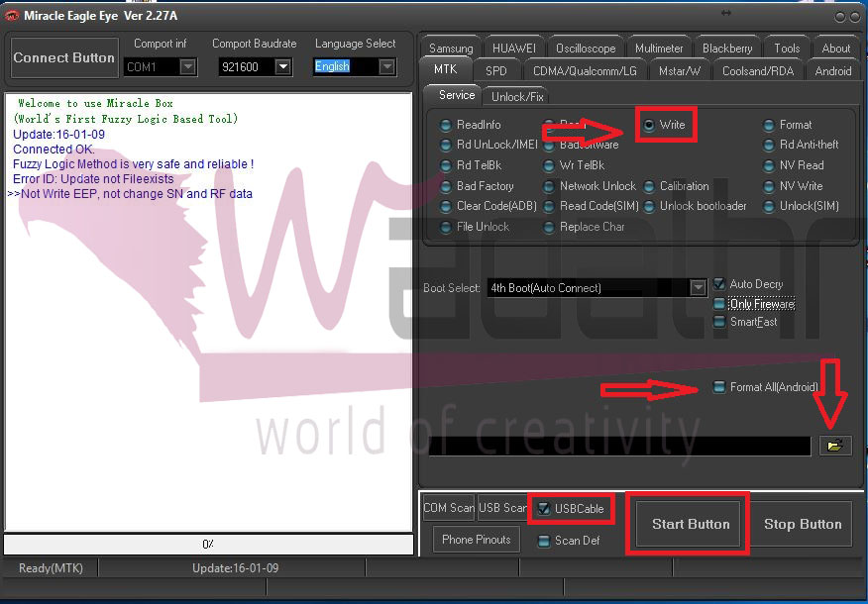The image size is (868, 604).
Task: Enable SmartEast checkbox
Action: click(x=719, y=322)
